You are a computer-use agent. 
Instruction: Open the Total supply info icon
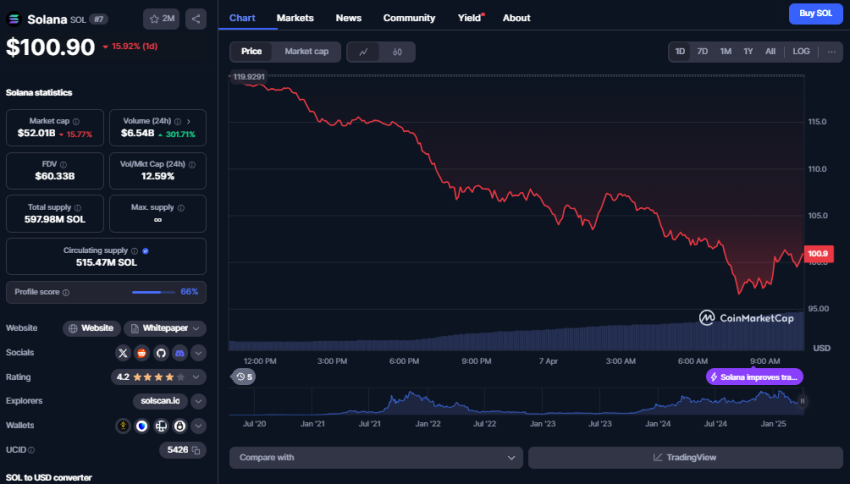click(x=78, y=208)
